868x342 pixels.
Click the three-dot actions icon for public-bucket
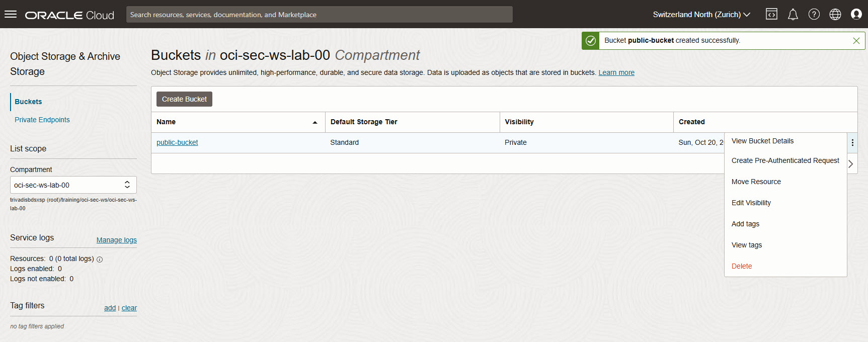(852, 143)
